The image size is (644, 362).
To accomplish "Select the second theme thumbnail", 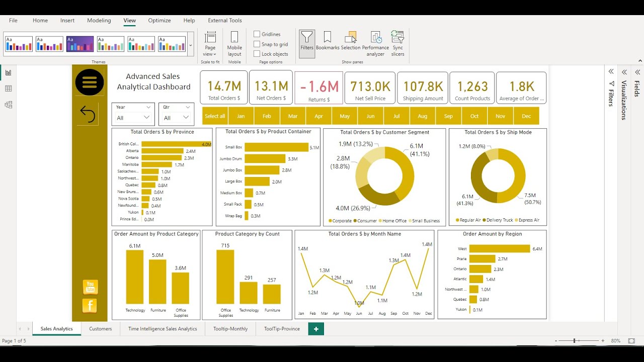I will 49,44.
